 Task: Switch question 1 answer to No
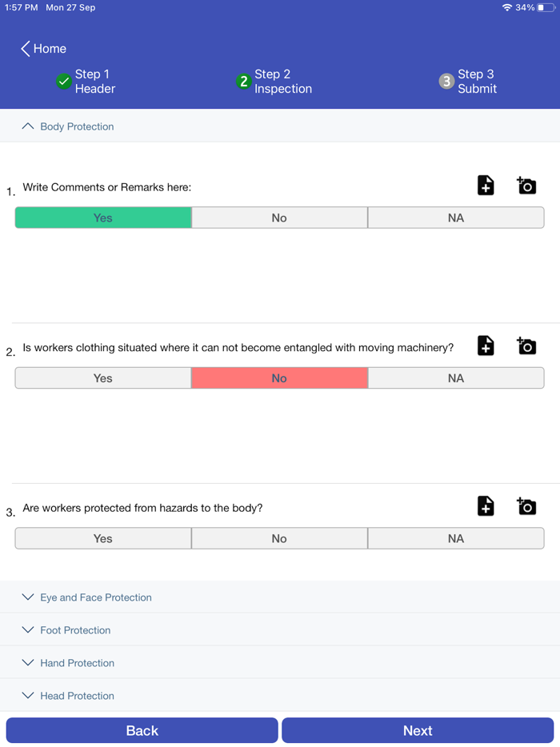[279, 217]
